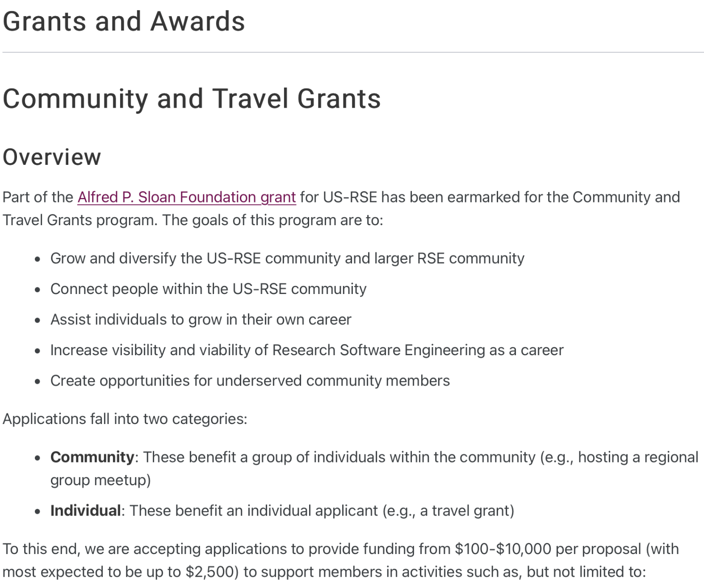The width and height of the screenshot is (704, 588).
Task: Click the bold 'Individual' category term
Action: point(85,511)
